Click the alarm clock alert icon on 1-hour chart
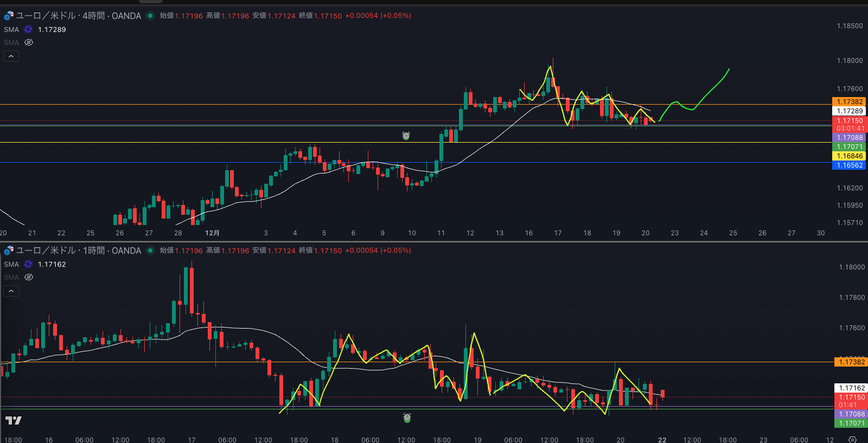Screen dimensions: 868x443 point(407,418)
